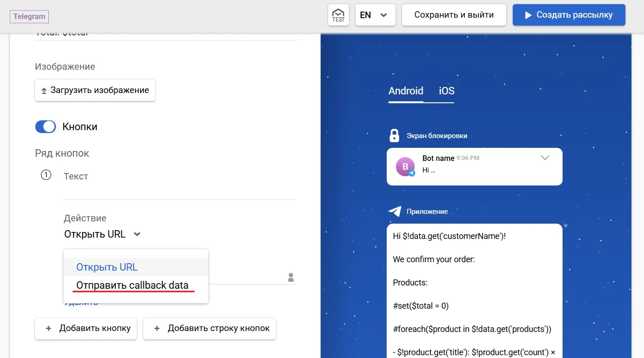Click the person icon next to URL field
644x358 pixels.
[x=290, y=277]
